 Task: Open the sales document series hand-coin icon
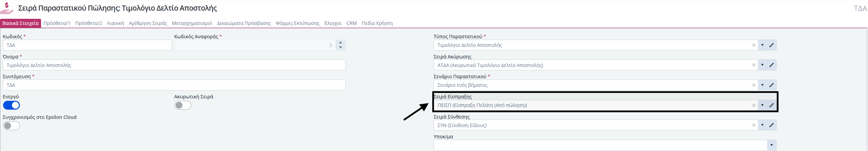point(7,8)
